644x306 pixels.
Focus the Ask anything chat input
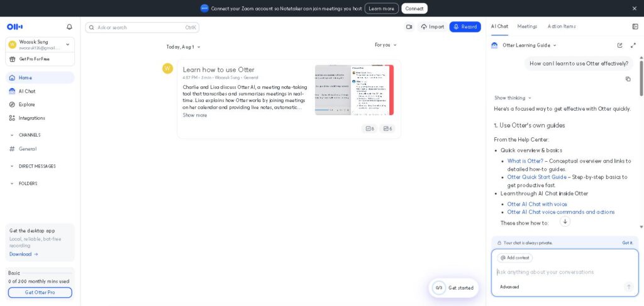pos(565,272)
